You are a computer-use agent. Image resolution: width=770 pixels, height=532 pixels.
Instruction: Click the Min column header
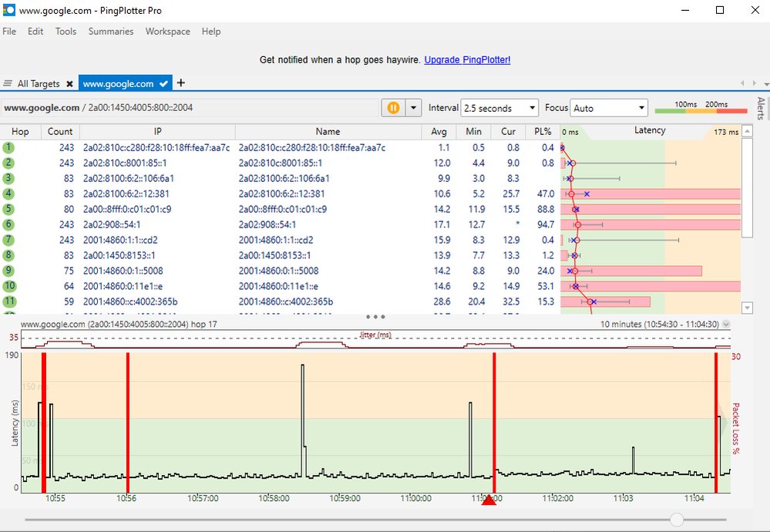[473, 132]
